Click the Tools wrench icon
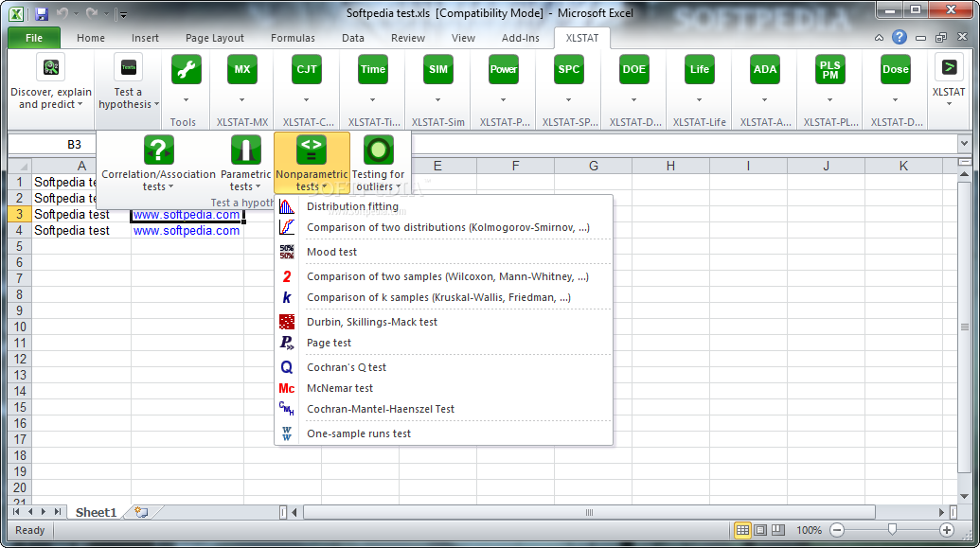 (x=187, y=69)
